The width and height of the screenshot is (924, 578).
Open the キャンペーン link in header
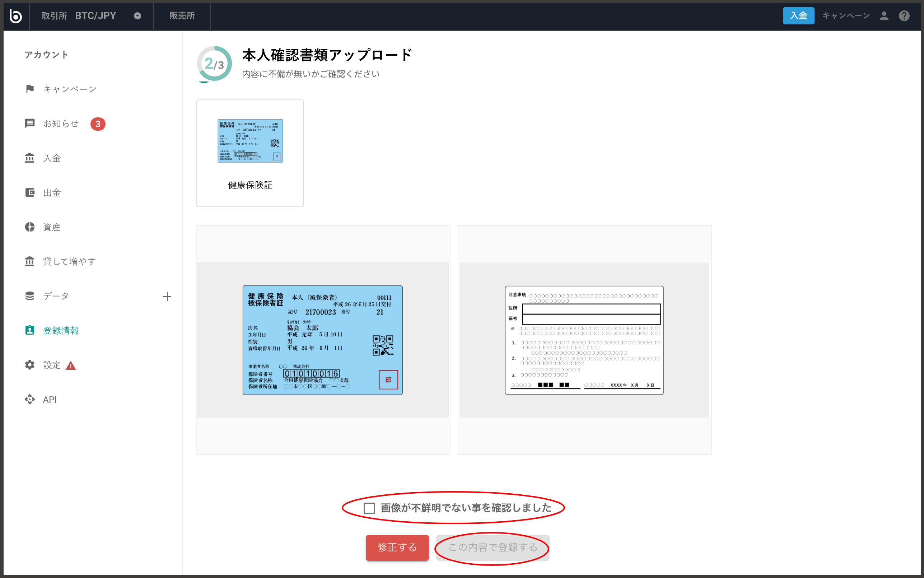pos(846,16)
